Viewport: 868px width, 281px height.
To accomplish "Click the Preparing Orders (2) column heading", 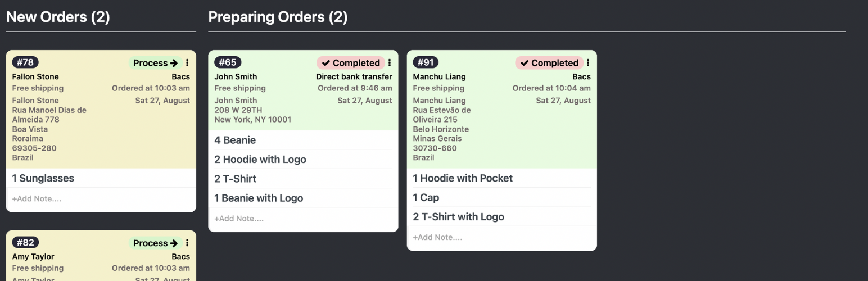I will pyautogui.click(x=278, y=17).
